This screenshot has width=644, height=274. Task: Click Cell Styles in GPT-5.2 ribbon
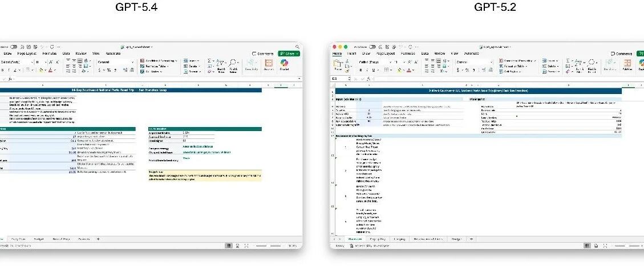coord(510,72)
